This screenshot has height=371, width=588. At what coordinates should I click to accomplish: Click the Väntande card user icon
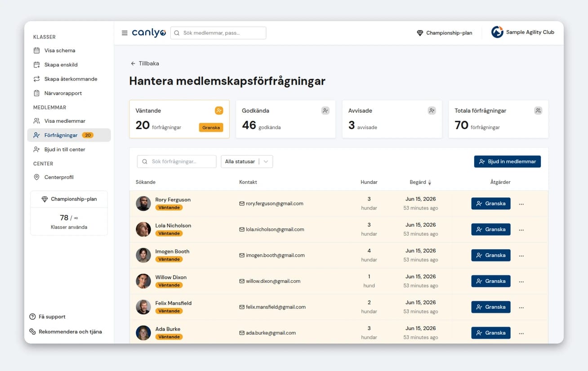tap(219, 111)
